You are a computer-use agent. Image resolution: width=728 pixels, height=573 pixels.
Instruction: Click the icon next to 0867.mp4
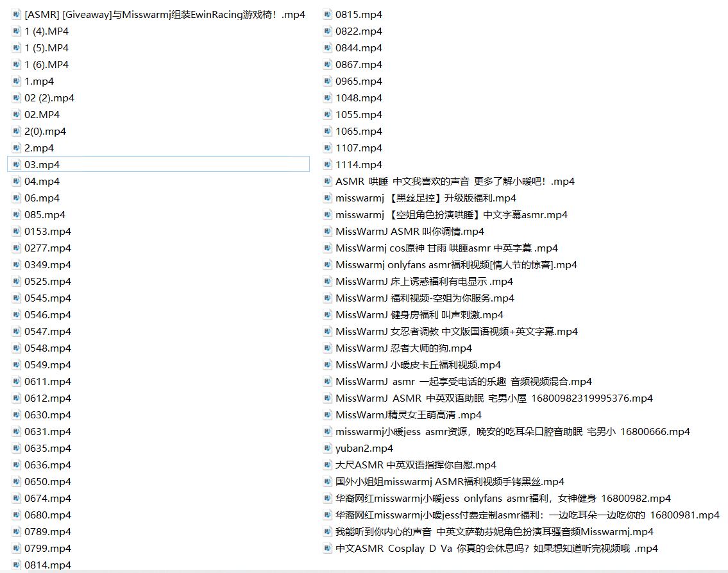click(327, 65)
